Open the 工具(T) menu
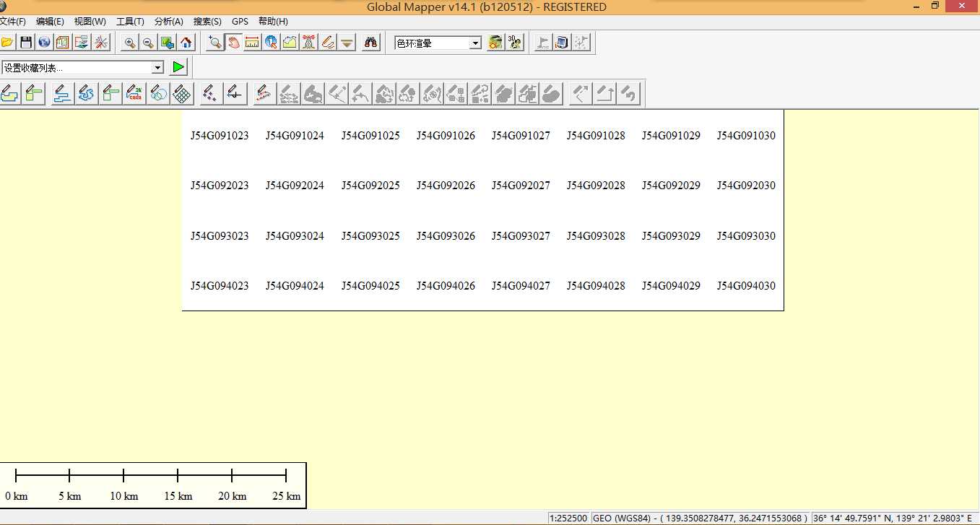 click(130, 22)
